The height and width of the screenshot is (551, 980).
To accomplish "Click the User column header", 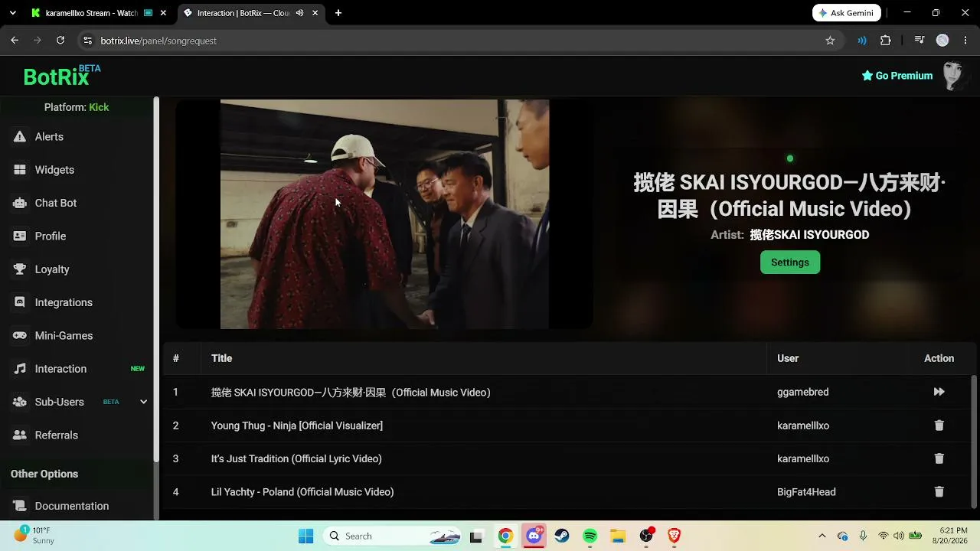I will click(x=788, y=358).
